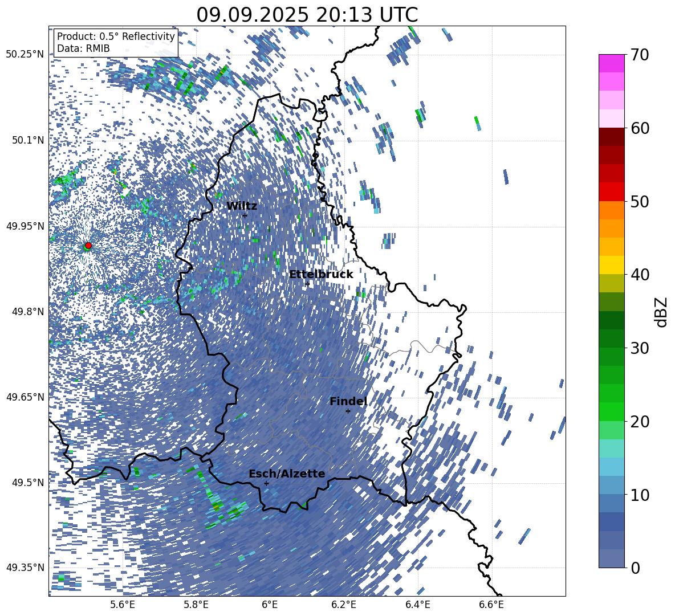Image resolution: width=675 pixels, height=616 pixels.
Task: Click the 49.8°N latitude label
Action: tap(29, 312)
